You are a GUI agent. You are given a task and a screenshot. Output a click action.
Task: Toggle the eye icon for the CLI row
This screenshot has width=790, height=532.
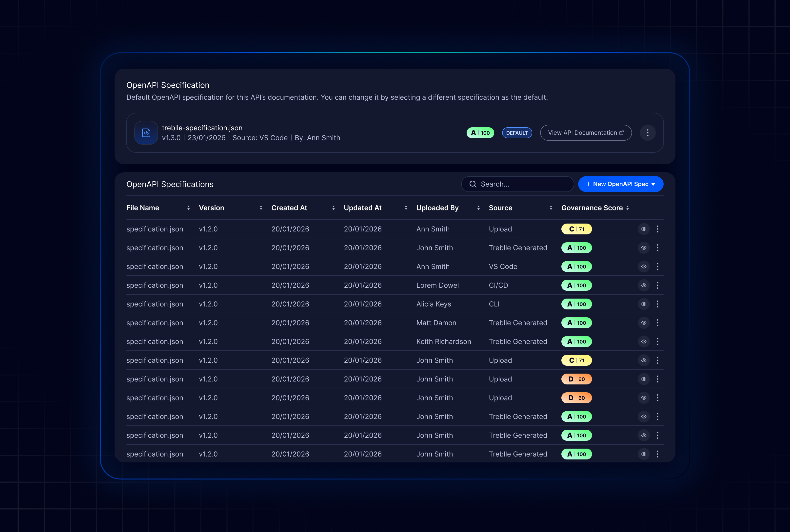point(643,304)
